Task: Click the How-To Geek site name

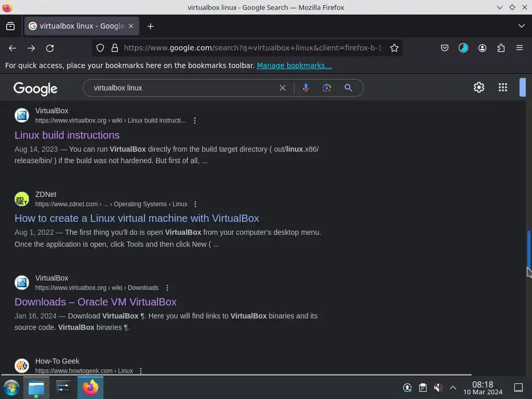Action: [57, 361]
